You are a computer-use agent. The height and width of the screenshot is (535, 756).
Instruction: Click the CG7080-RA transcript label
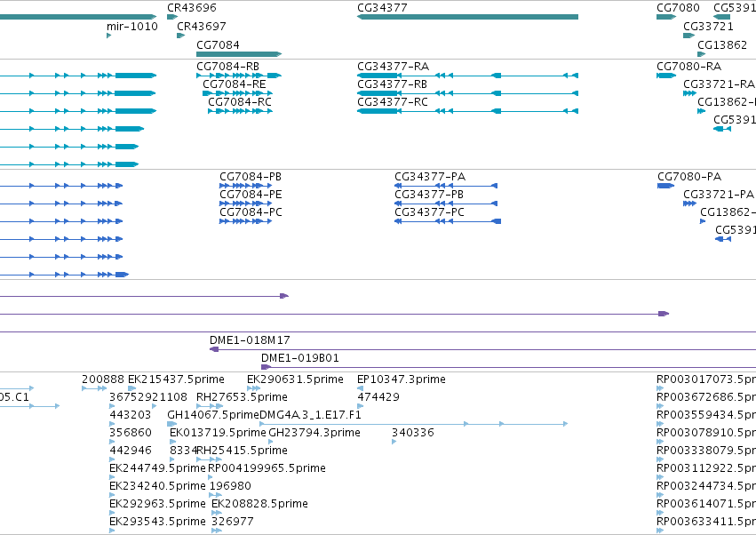(x=689, y=67)
